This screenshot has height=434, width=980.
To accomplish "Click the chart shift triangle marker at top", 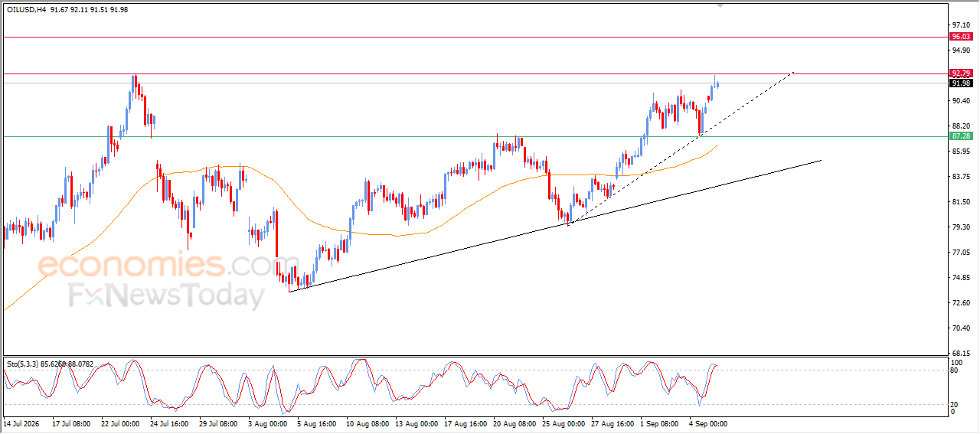I will pos(718,5).
